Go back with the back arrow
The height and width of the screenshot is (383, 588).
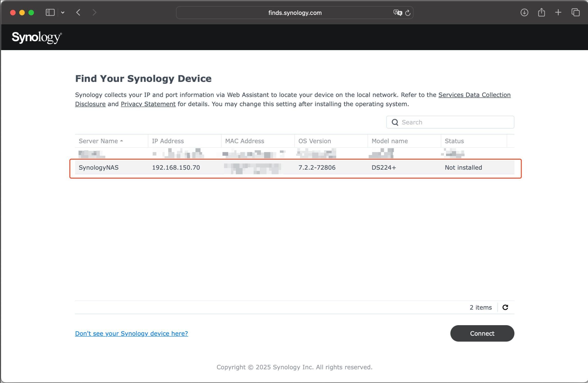coord(78,13)
